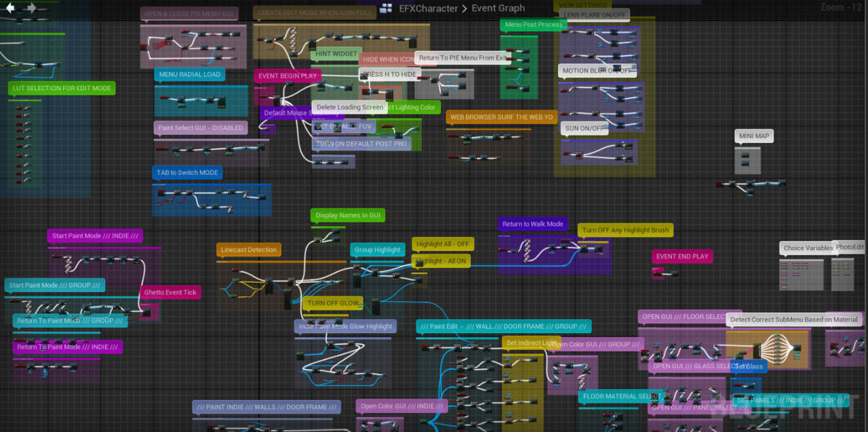Open the Event Graph breadcrumb tab
This screenshot has width=868, height=432.
coord(498,8)
